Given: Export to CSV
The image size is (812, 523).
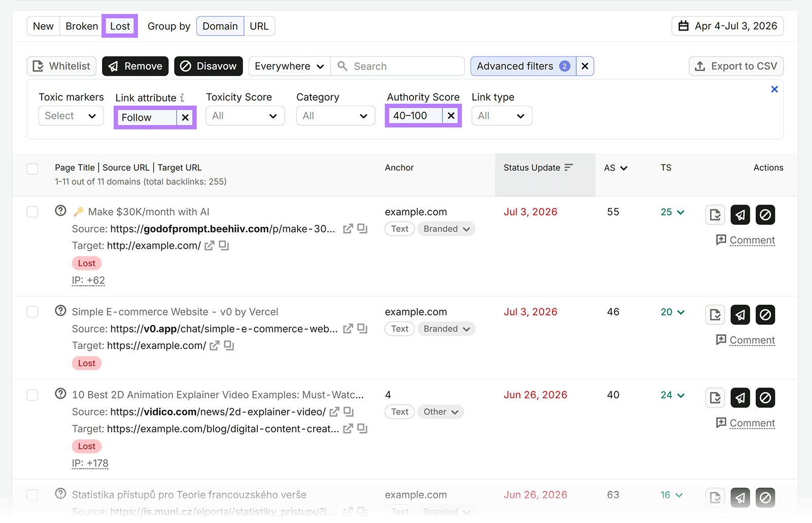Looking at the screenshot, I should [x=736, y=66].
